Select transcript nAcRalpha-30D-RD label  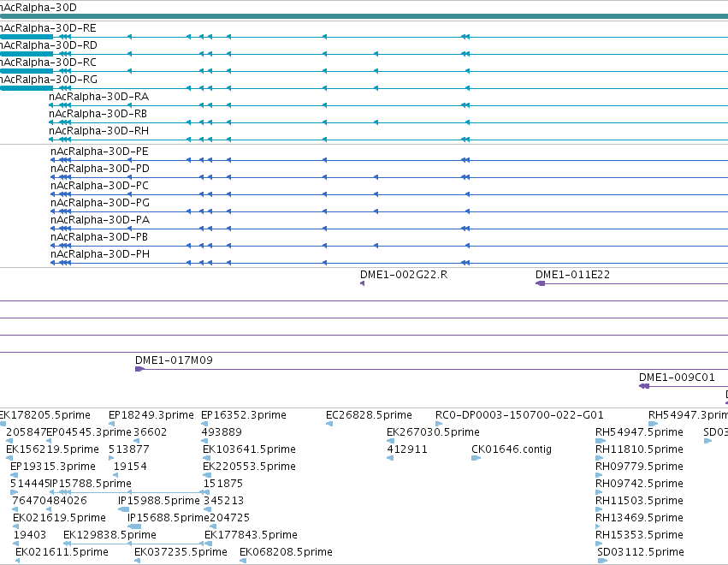48,45
